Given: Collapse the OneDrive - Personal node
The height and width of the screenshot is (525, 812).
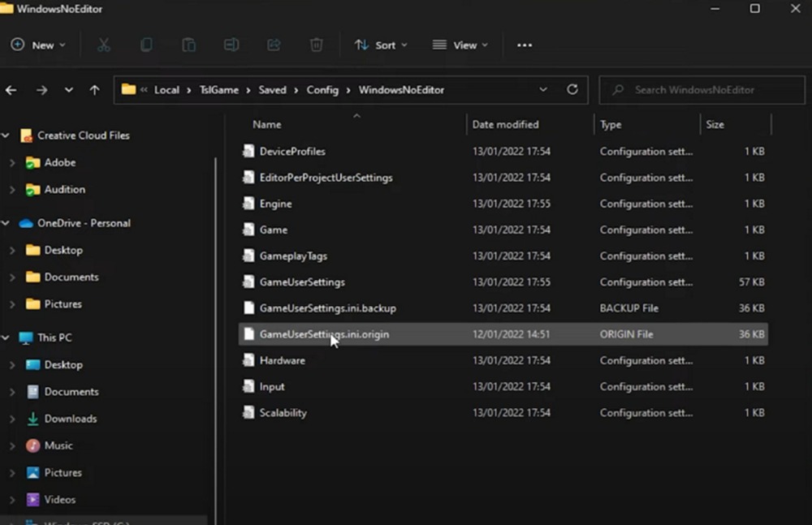Looking at the screenshot, I should click(x=6, y=223).
